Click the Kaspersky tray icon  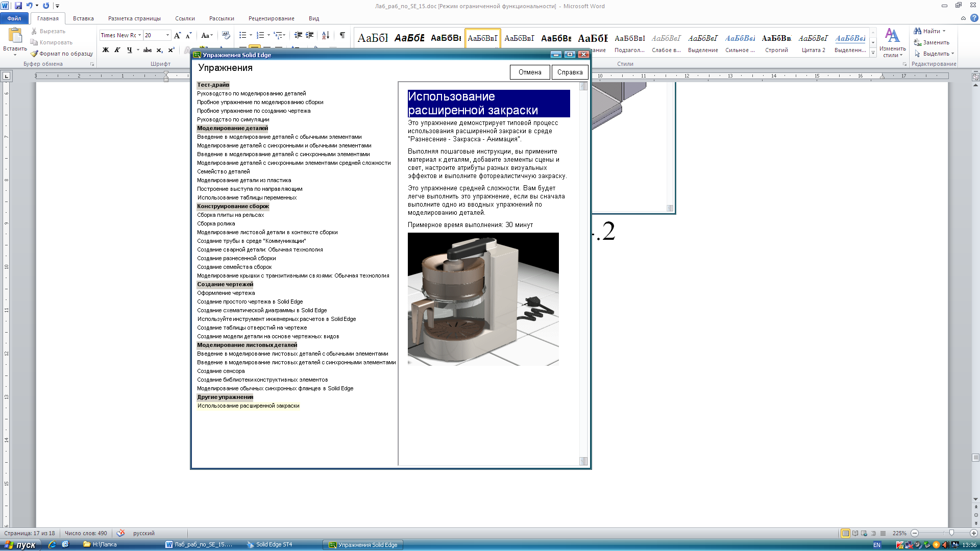point(899,545)
